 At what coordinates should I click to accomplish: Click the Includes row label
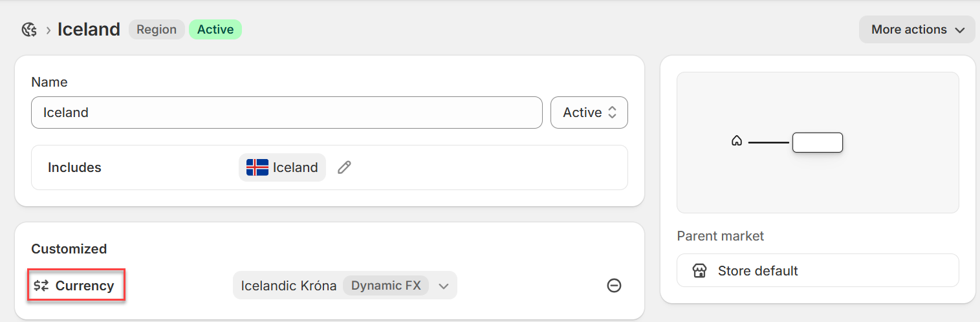pyautogui.click(x=74, y=167)
